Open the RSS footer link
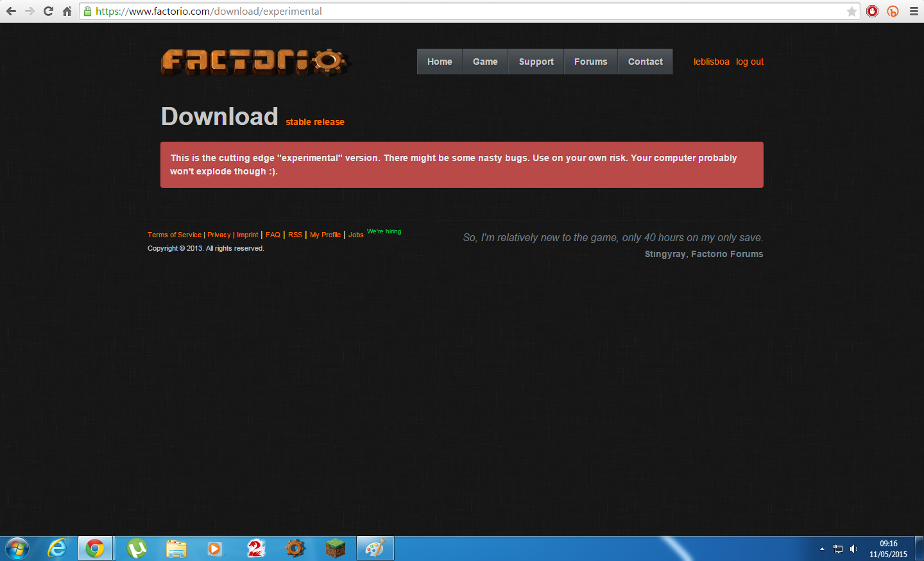The width and height of the screenshot is (924, 561). coord(295,235)
